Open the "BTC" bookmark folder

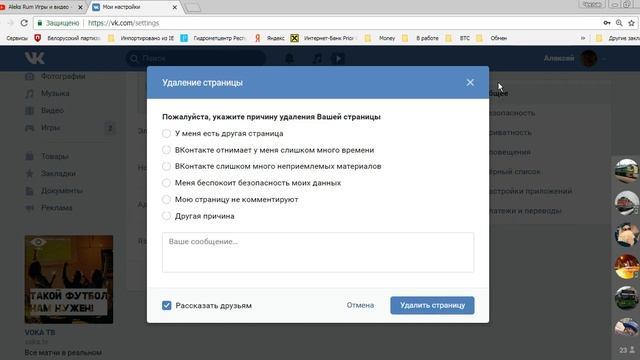[458, 38]
